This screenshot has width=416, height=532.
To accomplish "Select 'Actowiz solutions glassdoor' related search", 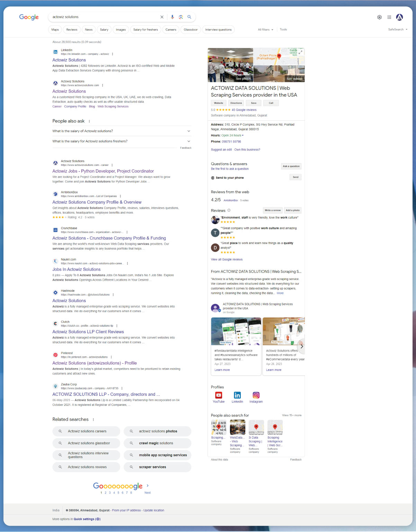I will [86, 443].
